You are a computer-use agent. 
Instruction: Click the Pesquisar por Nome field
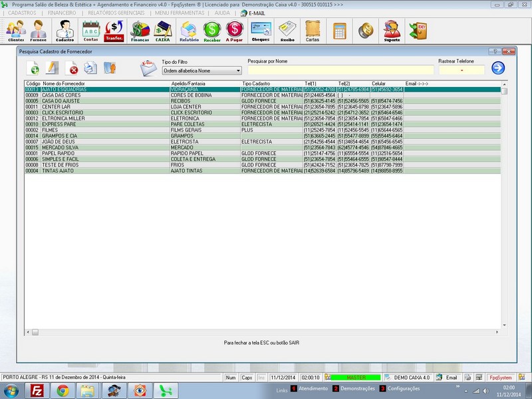point(340,70)
